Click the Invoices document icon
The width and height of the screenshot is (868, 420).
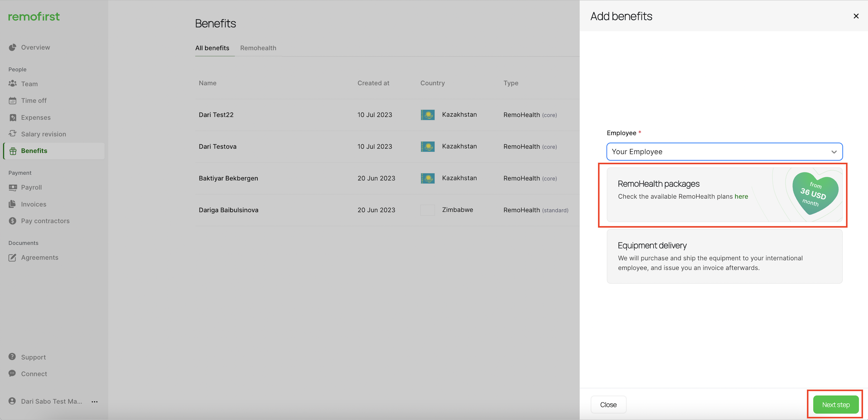click(12, 204)
